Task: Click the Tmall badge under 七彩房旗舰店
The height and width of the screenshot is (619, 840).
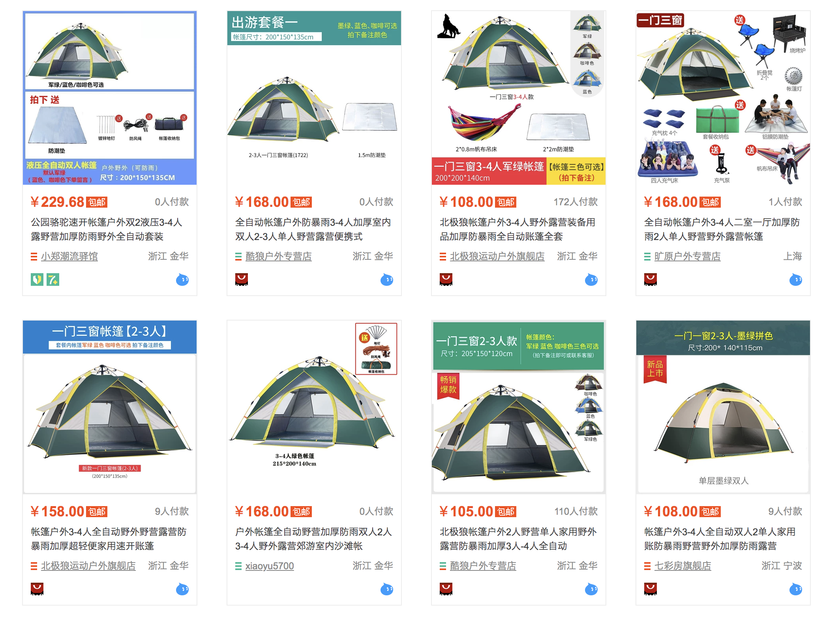Action: click(651, 589)
